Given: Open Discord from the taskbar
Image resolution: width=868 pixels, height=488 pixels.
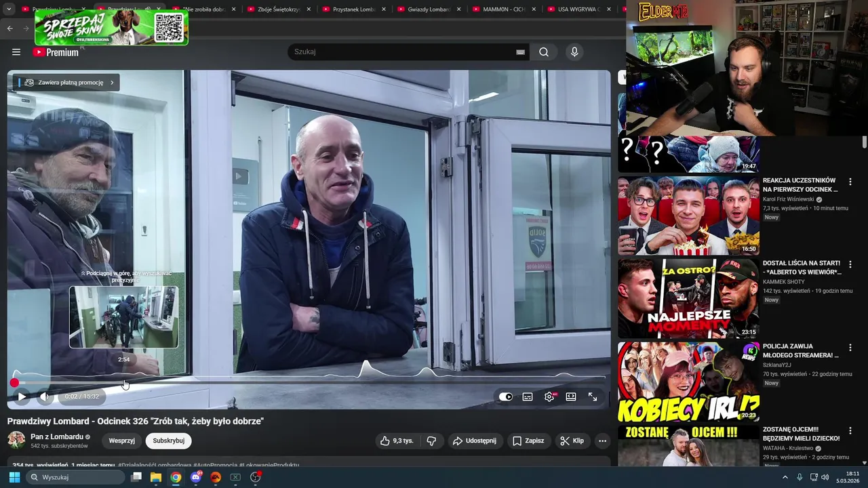Looking at the screenshot, I should (196, 477).
